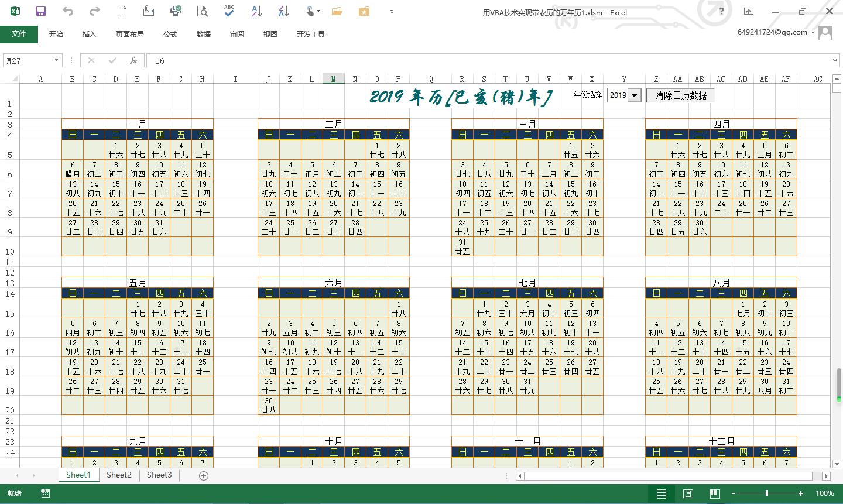Click the Insert Function fx icon

(x=132, y=60)
